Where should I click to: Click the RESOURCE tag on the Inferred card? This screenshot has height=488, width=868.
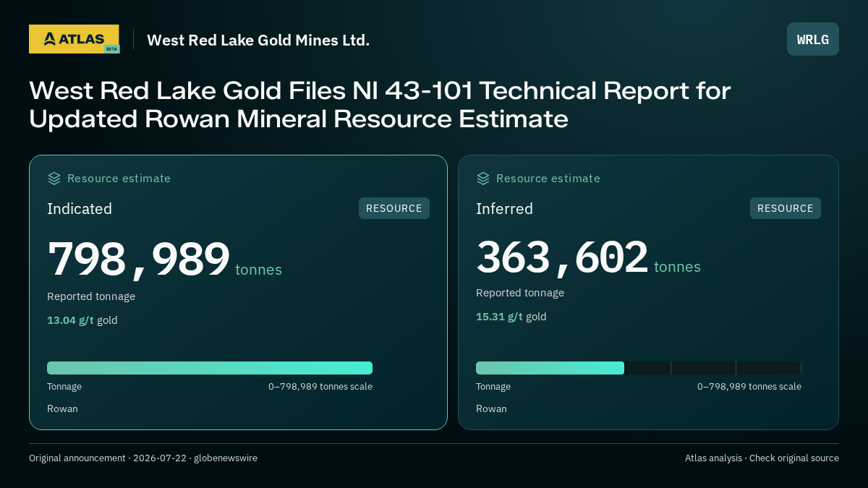click(786, 208)
